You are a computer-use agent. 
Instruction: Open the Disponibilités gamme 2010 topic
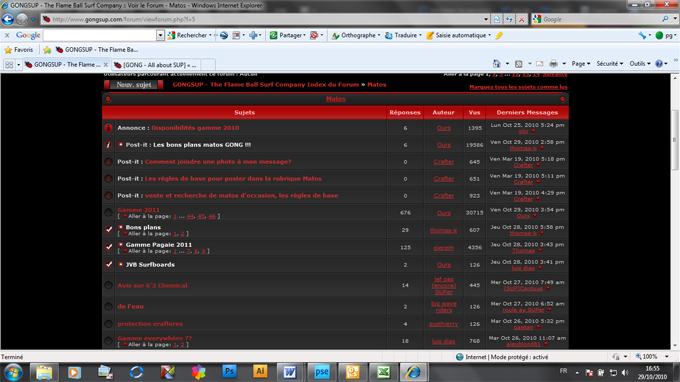(195, 128)
